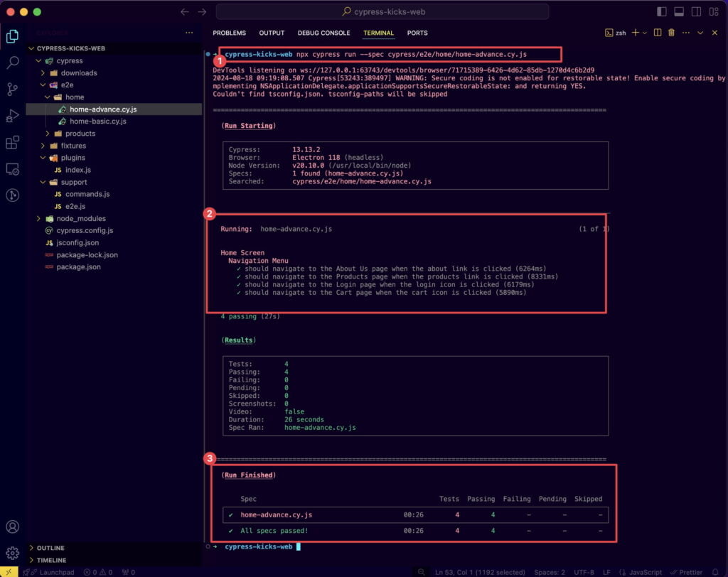Expand the TIMELINE section
This screenshot has width=728, height=577.
coord(114,560)
